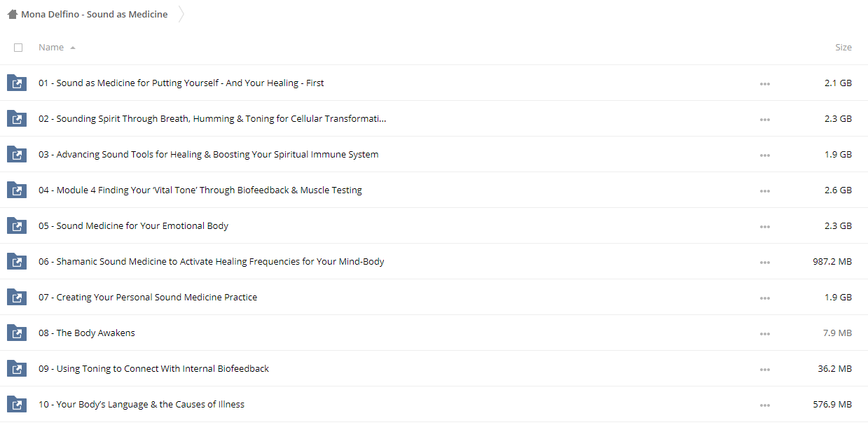Show the ellipsis menu for 06 - Shamanic Sound Medicine
868x425 pixels.
coord(764,263)
